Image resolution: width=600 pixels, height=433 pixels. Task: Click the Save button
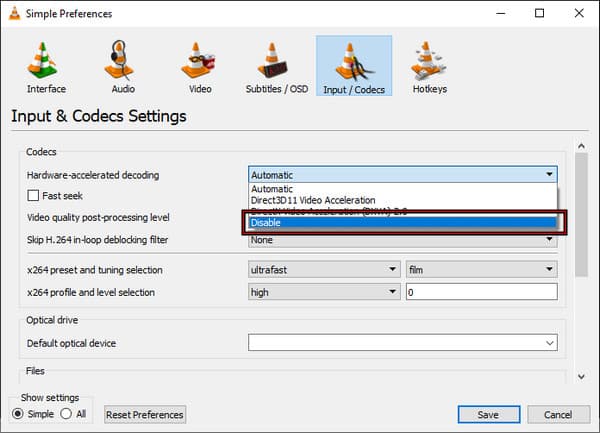click(489, 415)
